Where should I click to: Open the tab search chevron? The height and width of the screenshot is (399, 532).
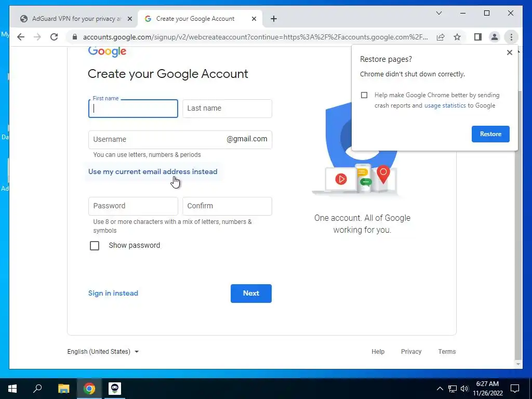point(438,13)
